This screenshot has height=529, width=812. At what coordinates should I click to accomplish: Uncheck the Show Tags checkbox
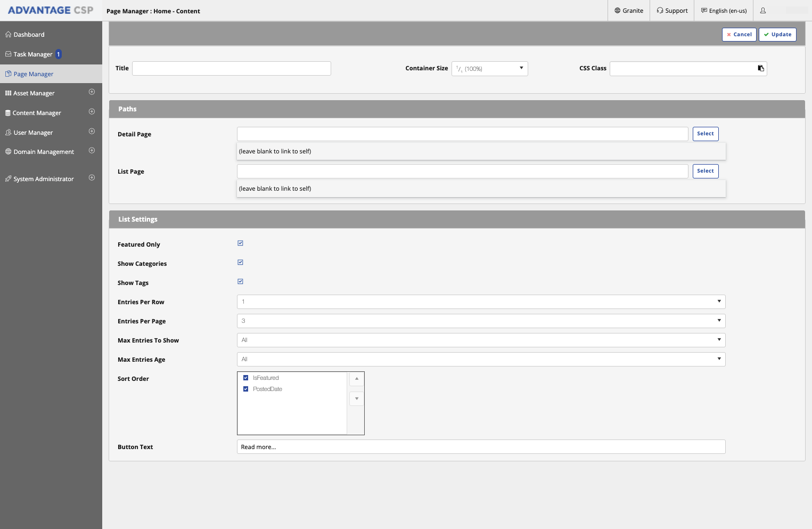click(x=240, y=282)
